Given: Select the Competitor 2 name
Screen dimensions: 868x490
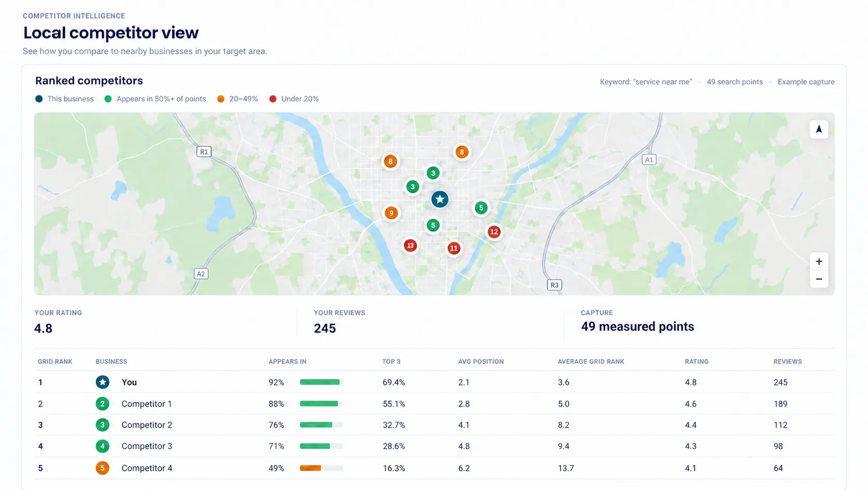Looking at the screenshot, I should coord(147,425).
